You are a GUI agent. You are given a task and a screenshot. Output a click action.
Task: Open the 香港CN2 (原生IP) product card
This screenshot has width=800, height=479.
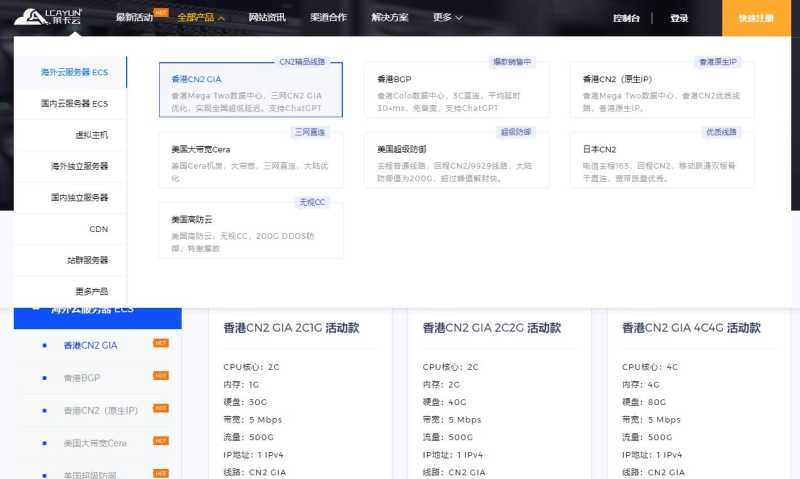pos(662,90)
